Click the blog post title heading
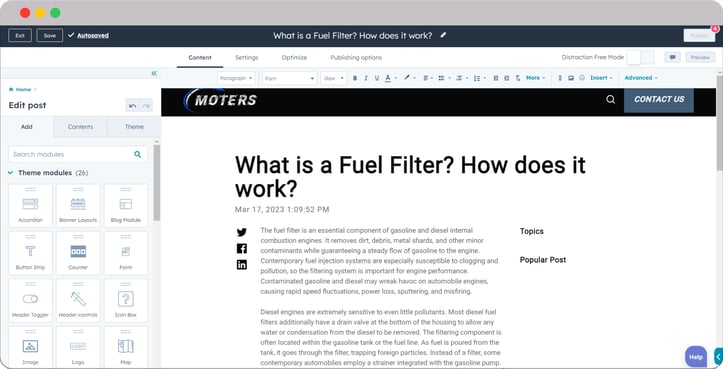 pos(410,177)
